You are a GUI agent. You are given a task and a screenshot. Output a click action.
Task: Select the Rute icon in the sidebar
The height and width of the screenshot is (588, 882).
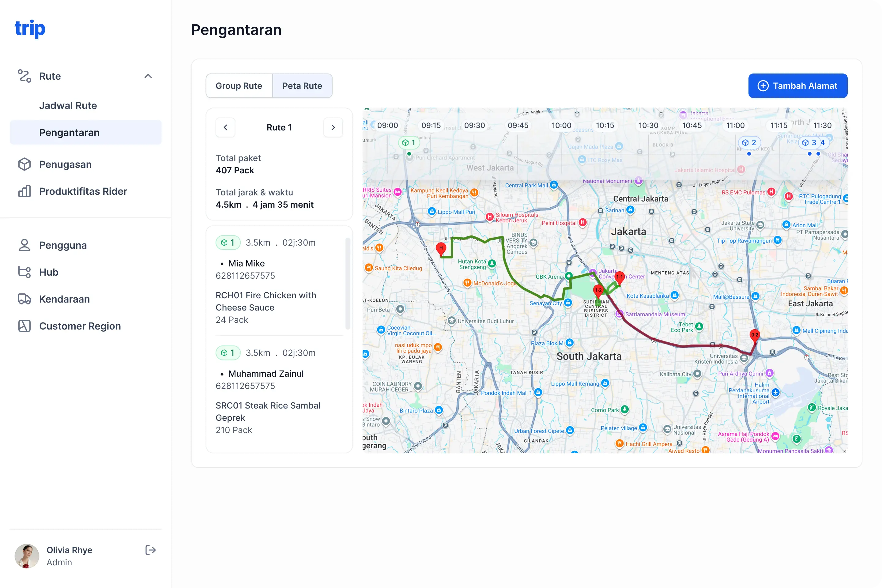point(25,76)
